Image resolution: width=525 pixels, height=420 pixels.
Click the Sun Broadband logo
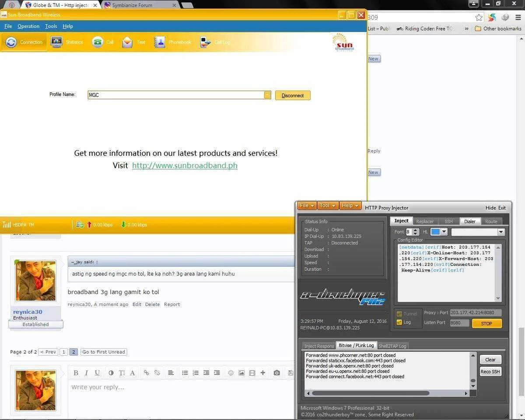(343, 43)
